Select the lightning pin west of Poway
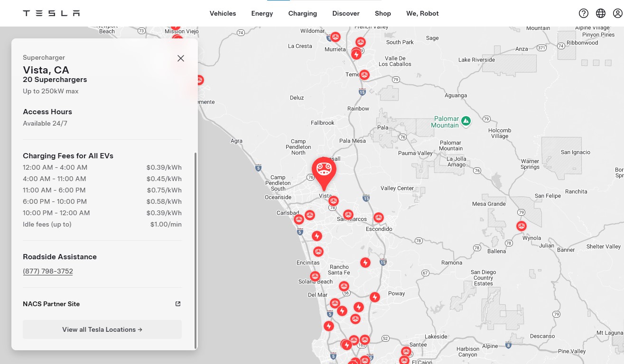The height and width of the screenshot is (364, 624). [x=375, y=297]
